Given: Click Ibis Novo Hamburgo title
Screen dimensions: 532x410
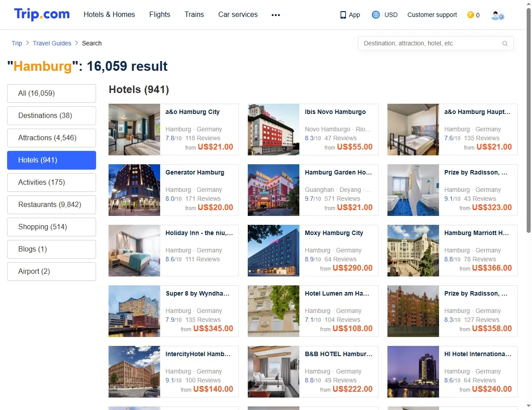Looking at the screenshot, I should [335, 112].
